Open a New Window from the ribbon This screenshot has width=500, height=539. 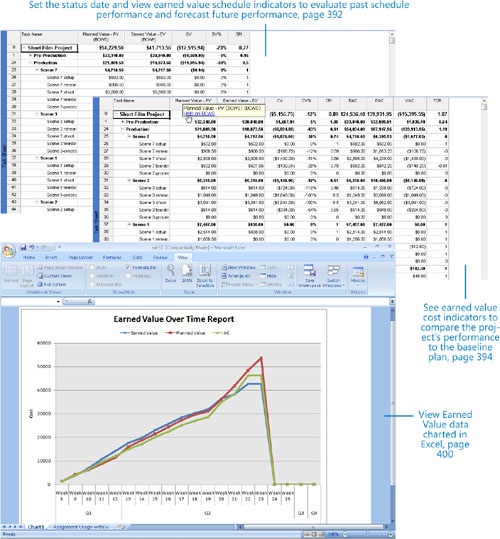tap(238, 267)
